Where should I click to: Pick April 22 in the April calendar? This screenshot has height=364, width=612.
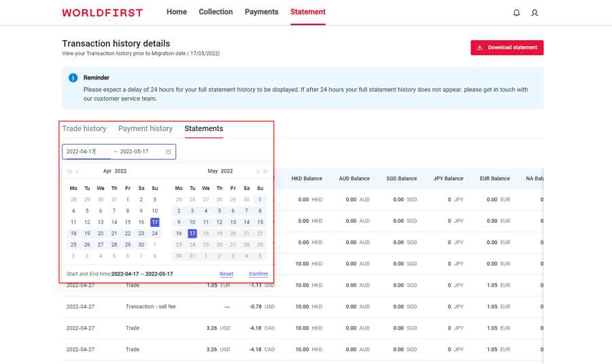128,234
